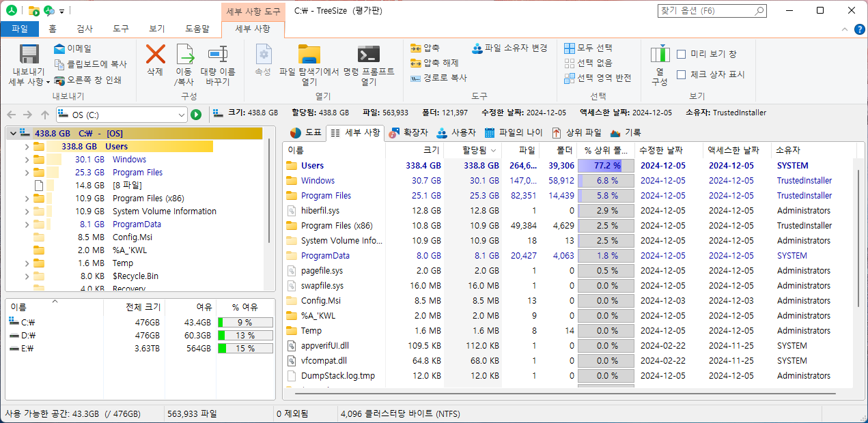868x423 pixels.
Task: Collapse the C:\ root node
Action: [13, 134]
